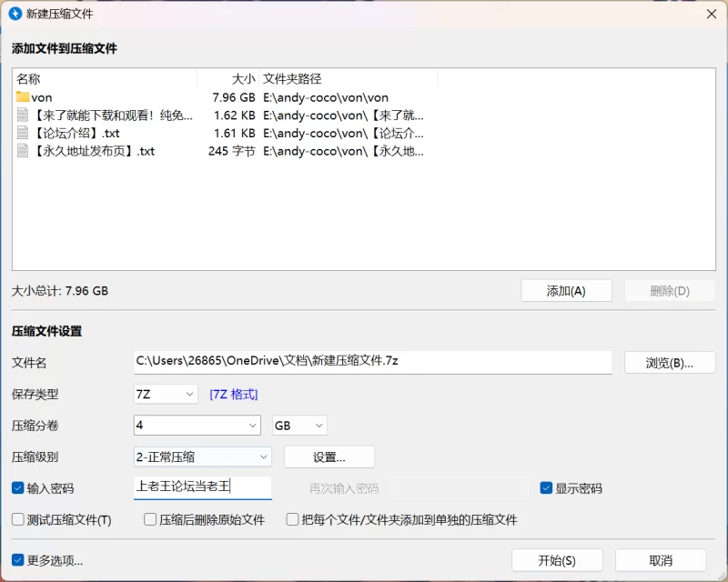Viewport: 728px width, 582px height.
Task: Disable the 显示密码 checkbox
Action: (x=546, y=488)
